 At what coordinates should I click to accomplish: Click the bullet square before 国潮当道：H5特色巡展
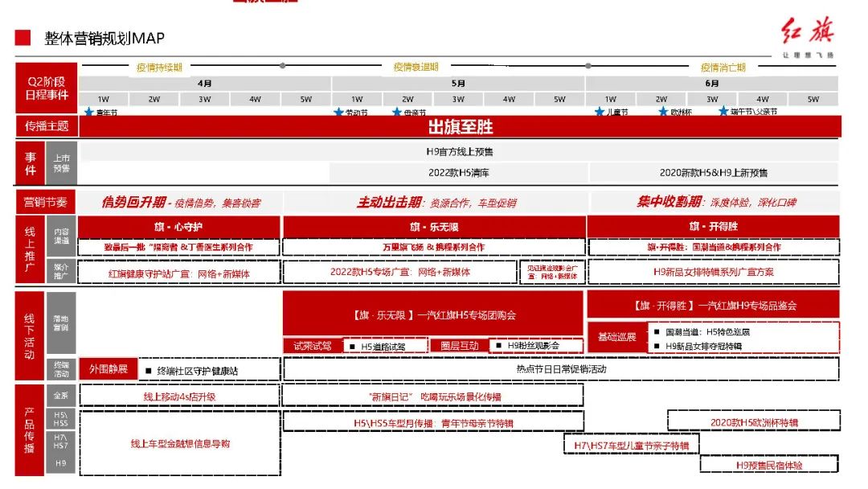[657, 331]
